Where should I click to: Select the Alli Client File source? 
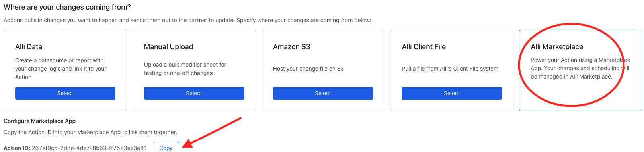click(x=452, y=93)
